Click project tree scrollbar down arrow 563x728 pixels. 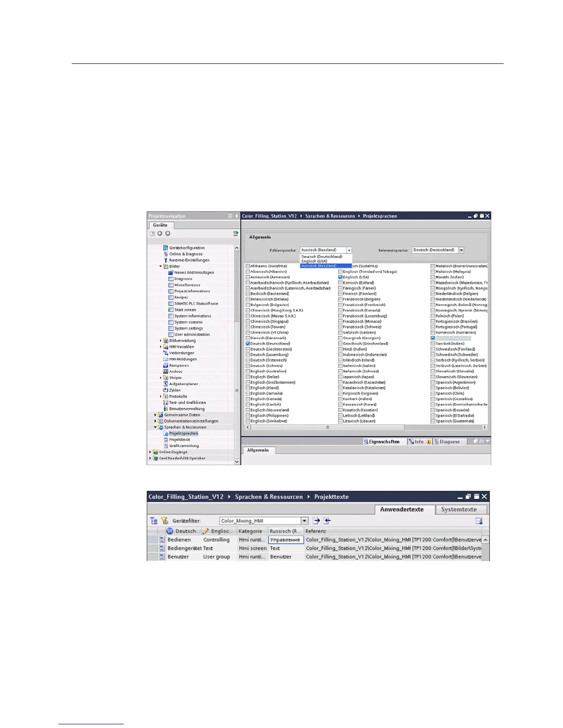[237, 461]
